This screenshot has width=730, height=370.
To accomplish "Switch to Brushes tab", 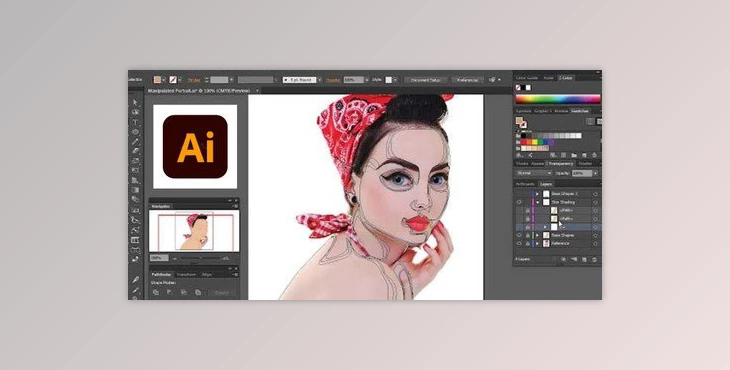I will [x=561, y=111].
